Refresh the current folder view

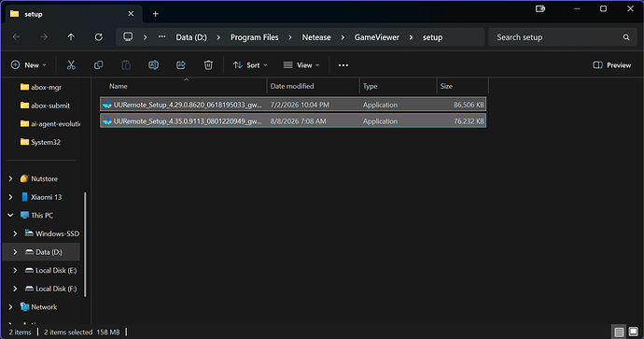click(x=99, y=37)
